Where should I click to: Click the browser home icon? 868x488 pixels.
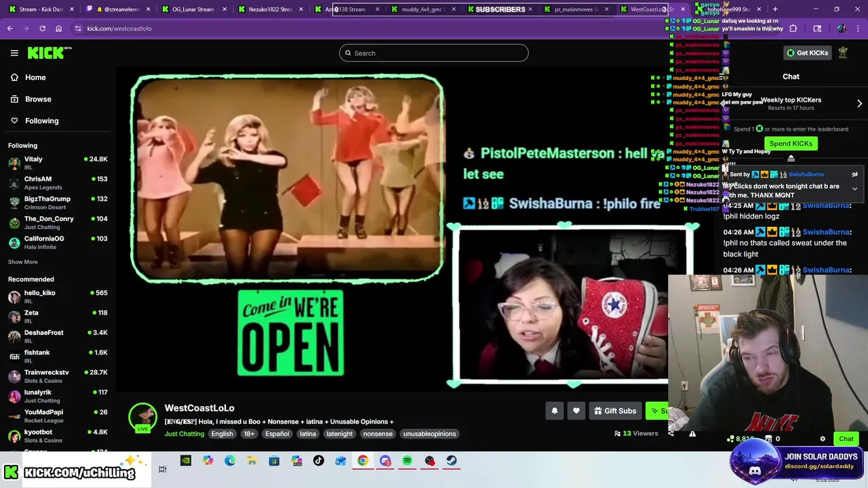click(x=58, y=28)
